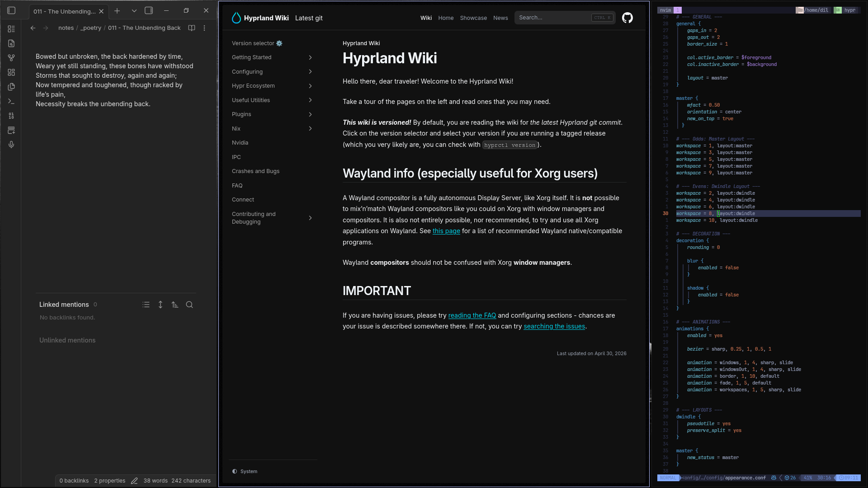This screenshot has height=488, width=868.
Task: Expand Contributing and Debugging section
Action: [x=272, y=218]
